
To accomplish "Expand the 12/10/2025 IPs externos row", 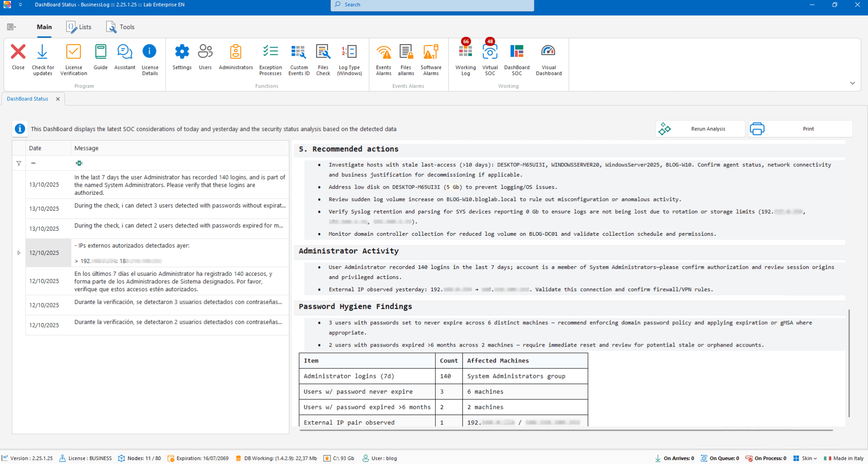I will 19,253.
